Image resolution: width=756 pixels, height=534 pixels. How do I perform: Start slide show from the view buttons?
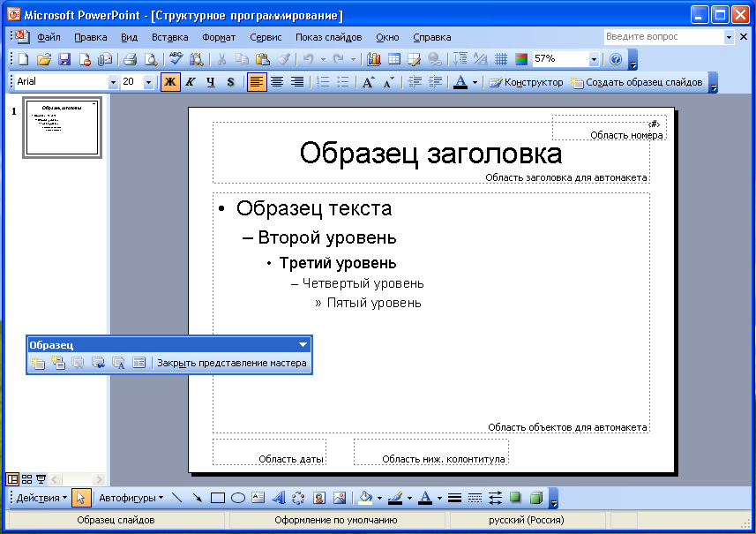click(x=41, y=479)
